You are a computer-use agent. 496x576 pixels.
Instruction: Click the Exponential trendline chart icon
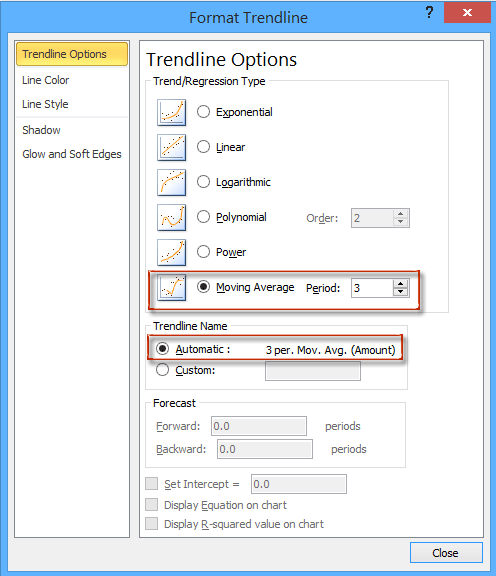point(172,112)
